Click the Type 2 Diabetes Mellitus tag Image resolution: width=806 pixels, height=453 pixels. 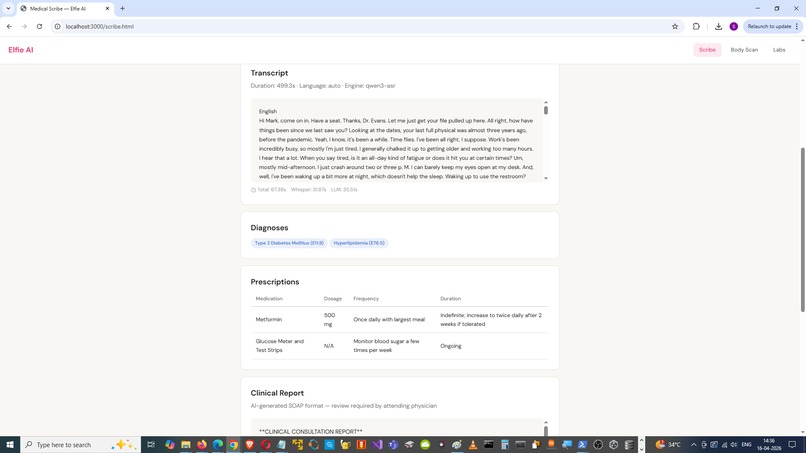point(289,243)
